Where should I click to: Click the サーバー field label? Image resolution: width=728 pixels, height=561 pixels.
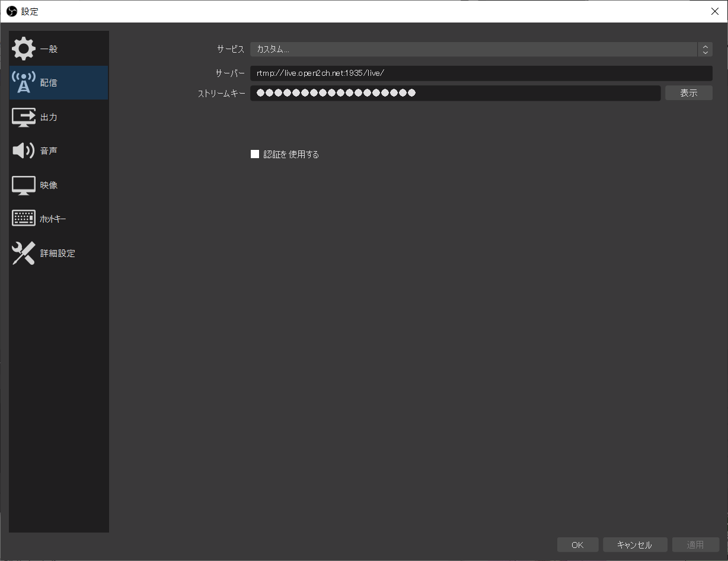pyautogui.click(x=230, y=73)
